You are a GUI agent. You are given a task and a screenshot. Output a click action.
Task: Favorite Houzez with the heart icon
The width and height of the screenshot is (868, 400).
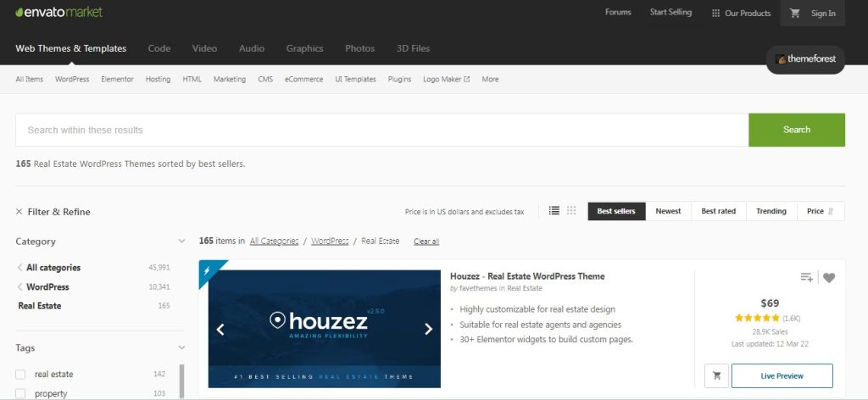[x=829, y=278]
